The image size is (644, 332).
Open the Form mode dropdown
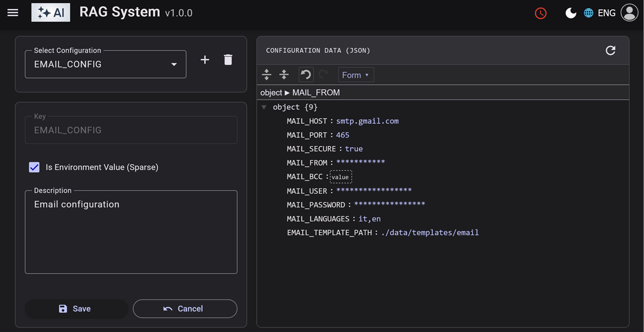[x=356, y=75]
